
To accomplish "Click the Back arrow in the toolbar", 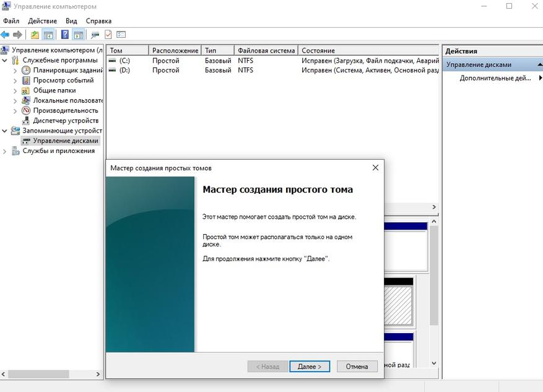I will 6,35.
